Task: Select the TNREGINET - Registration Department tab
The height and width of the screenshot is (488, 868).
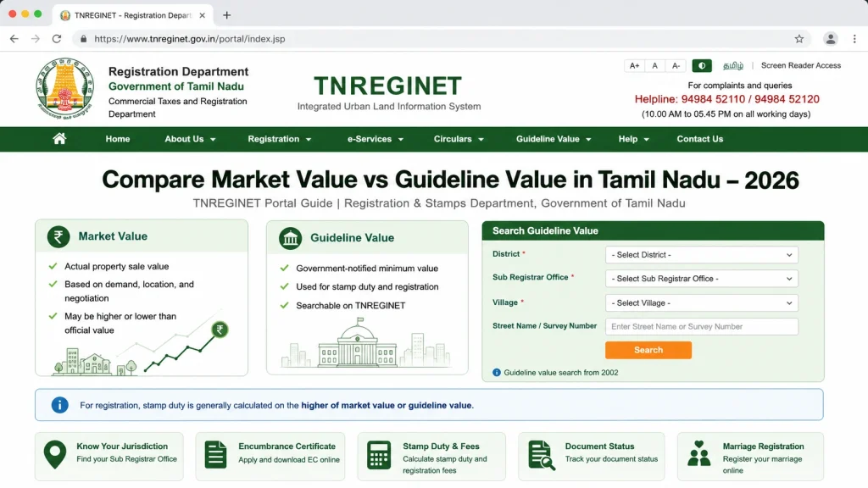Action: click(131, 15)
